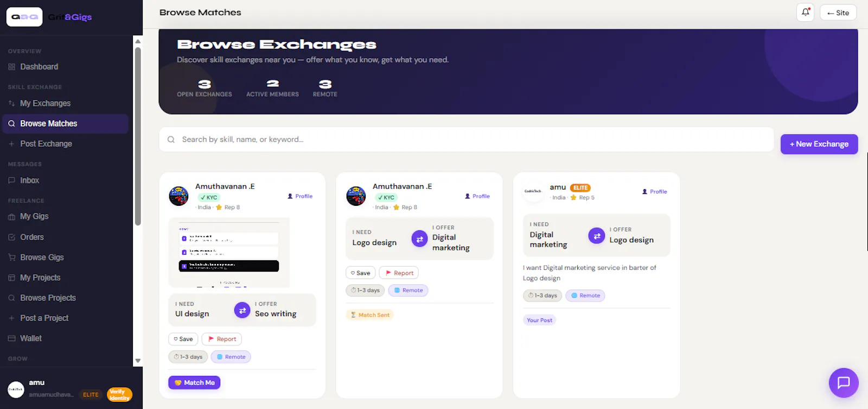Click Amuthavanan avatar on UI design card

click(178, 196)
